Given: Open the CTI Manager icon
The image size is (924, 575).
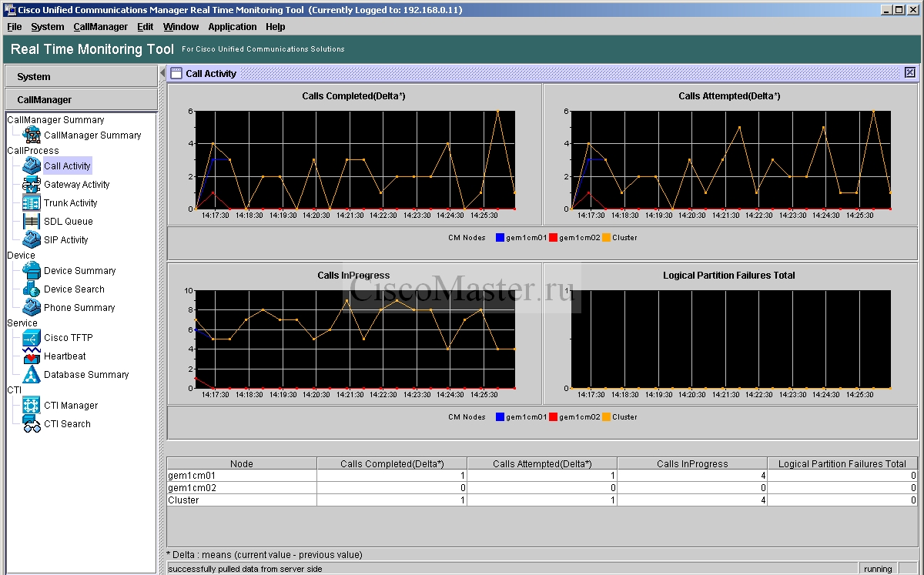Looking at the screenshot, I should pyautogui.click(x=32, y=406).
